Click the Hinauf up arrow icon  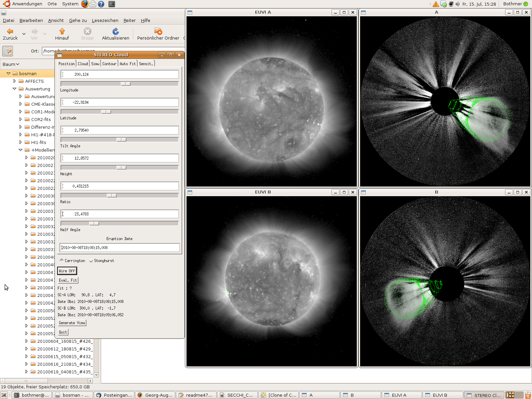coord(62,31)
